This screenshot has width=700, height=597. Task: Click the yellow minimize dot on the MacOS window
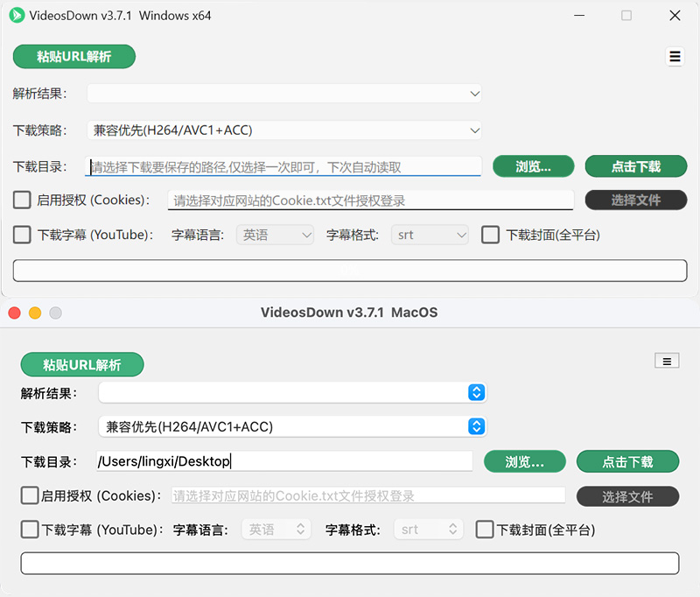coord(35,313)
